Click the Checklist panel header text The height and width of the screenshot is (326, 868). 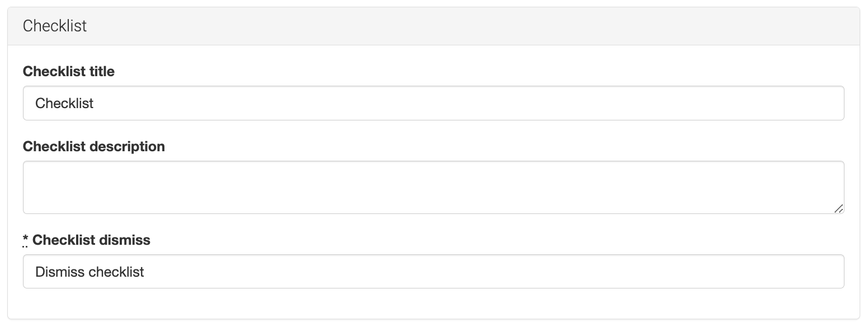pos(55,26)
